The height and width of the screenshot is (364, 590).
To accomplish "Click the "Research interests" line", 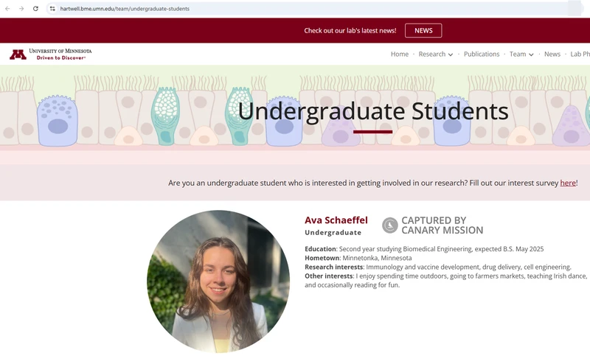I will coord(438,267).
